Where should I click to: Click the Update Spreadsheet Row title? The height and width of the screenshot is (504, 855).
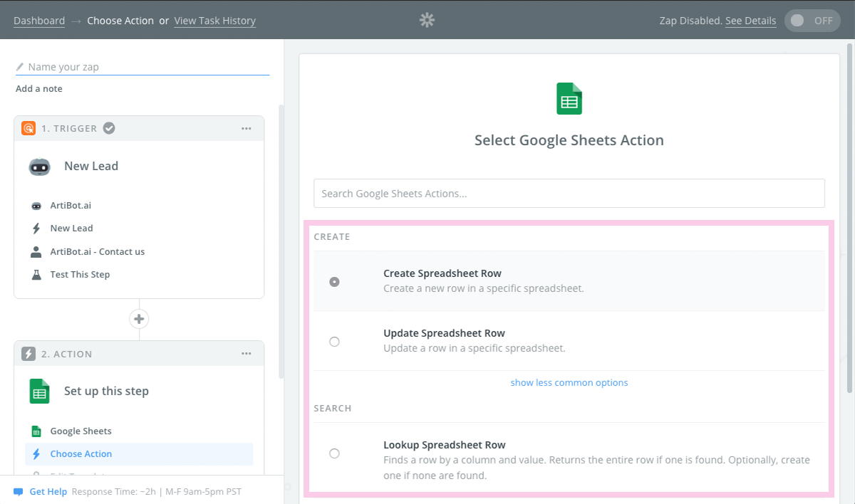[x=444, y=333]
